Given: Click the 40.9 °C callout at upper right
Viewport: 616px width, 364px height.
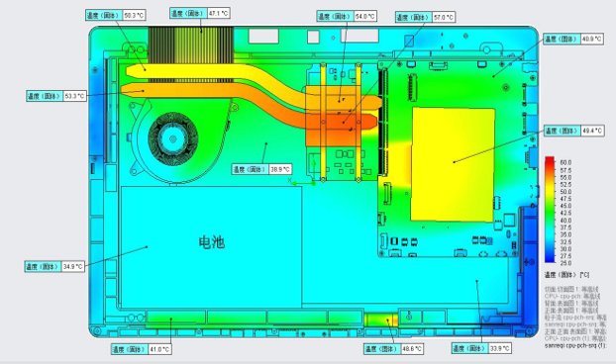Looking at the screenshot, I should (573, 39).
